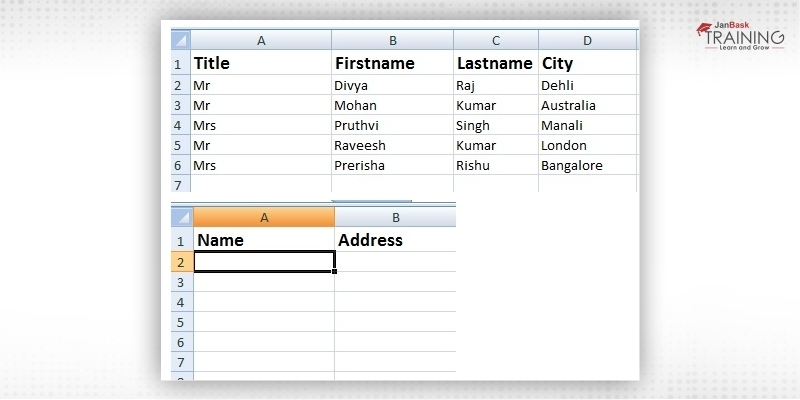800x400 pixels.
Task: Select the Mr title in Raveesh's row
Action: pos(261,145)
